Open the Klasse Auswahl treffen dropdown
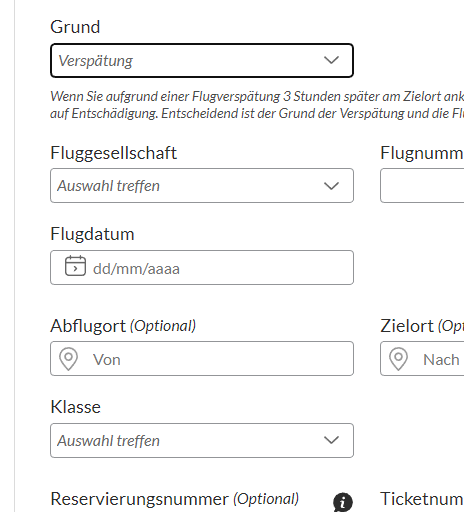 pyautogui.click(x=202, y=440)
